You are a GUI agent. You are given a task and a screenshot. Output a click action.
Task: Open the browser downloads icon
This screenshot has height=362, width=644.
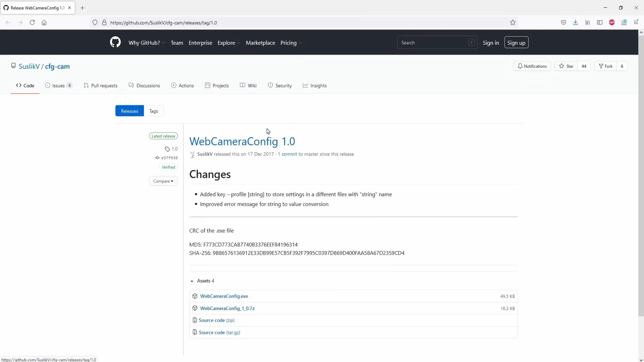(x=575, y=22)
